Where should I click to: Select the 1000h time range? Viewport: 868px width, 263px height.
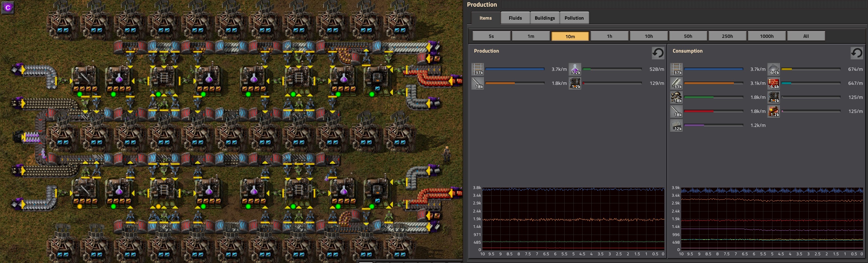(x=767, y=36)
